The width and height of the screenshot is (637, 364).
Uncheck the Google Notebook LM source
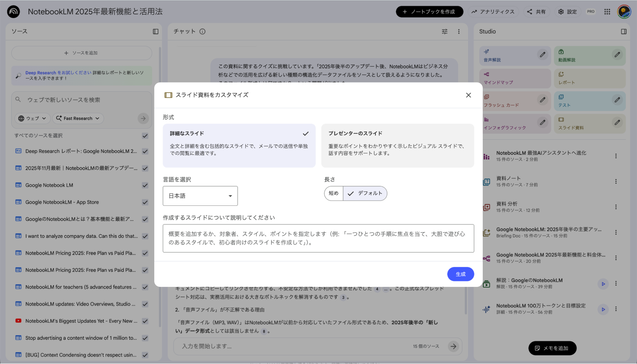(x=145, y=185)
